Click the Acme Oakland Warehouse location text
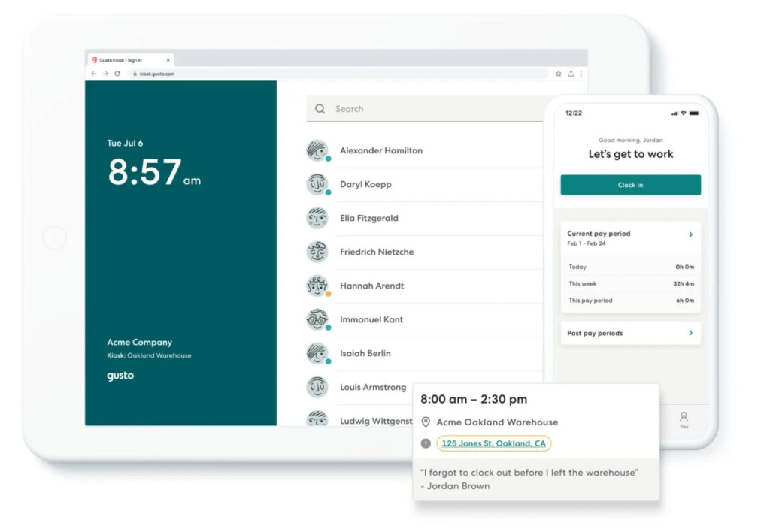This screenshot has width=770, height=532. pos(497,422)
